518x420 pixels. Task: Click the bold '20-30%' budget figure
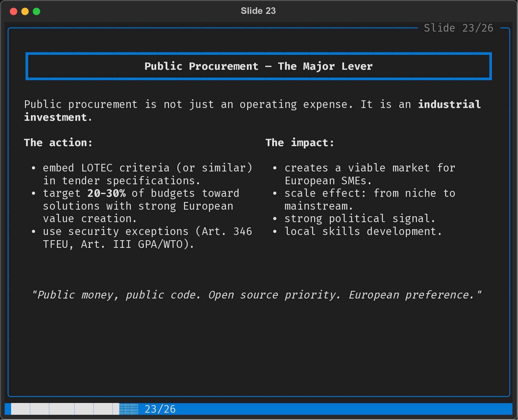106,193
